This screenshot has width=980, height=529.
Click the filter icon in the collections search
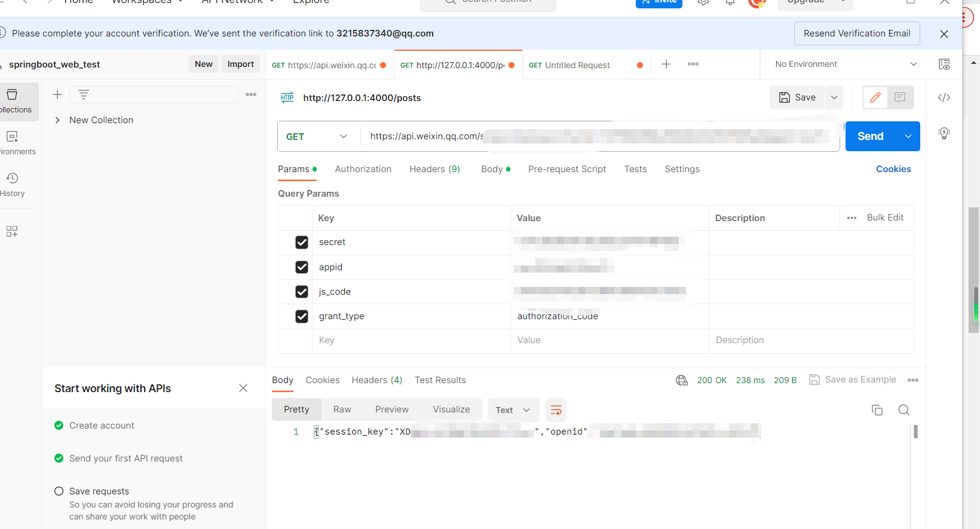click(x=84, y=94)
